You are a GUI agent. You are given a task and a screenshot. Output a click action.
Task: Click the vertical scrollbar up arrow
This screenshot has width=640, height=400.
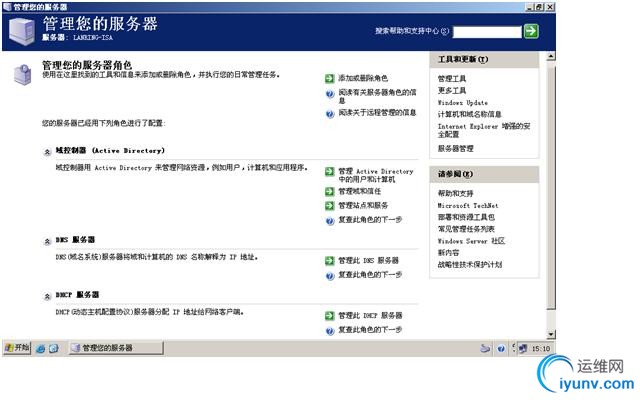pos(551,56)
